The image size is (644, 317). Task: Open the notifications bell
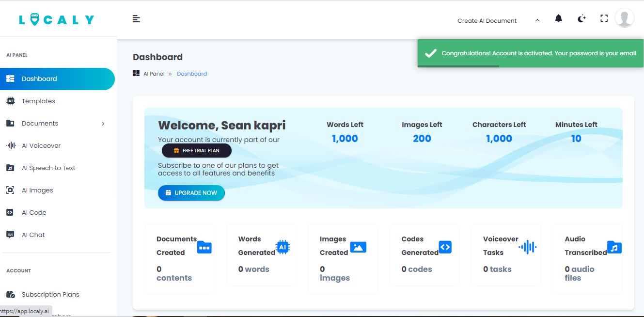tap(559, 19)
